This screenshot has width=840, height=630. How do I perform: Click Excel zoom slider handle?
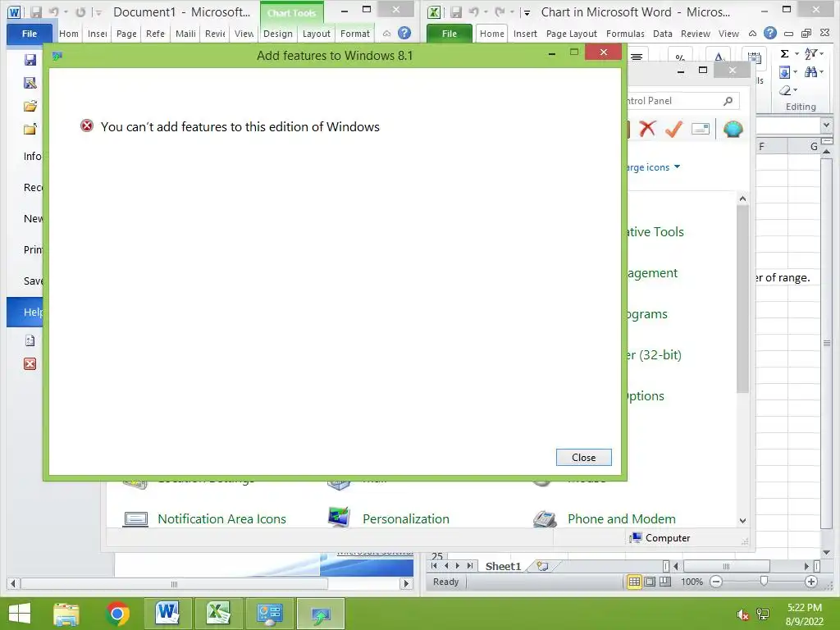764,582
